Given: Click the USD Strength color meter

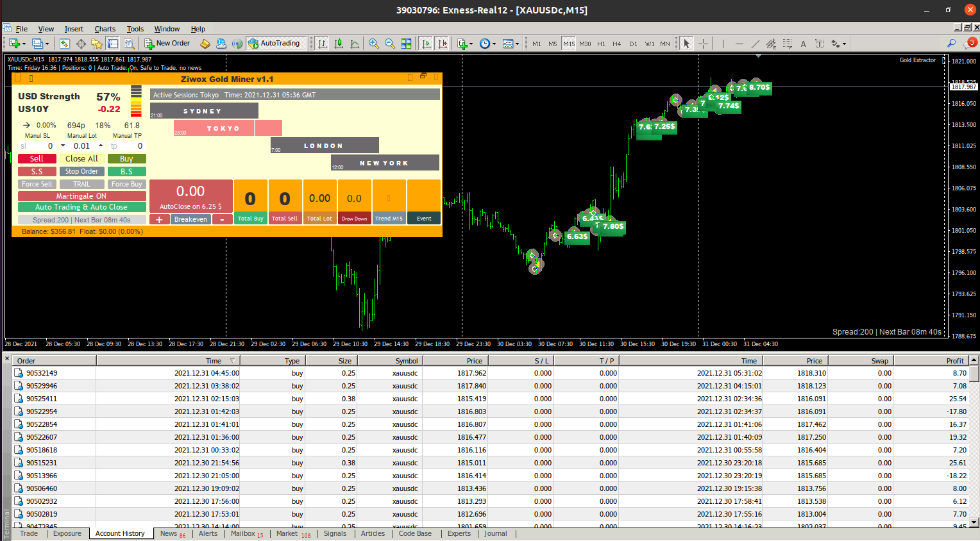Looking at the screenshot, I should click(x=136, y=101).
